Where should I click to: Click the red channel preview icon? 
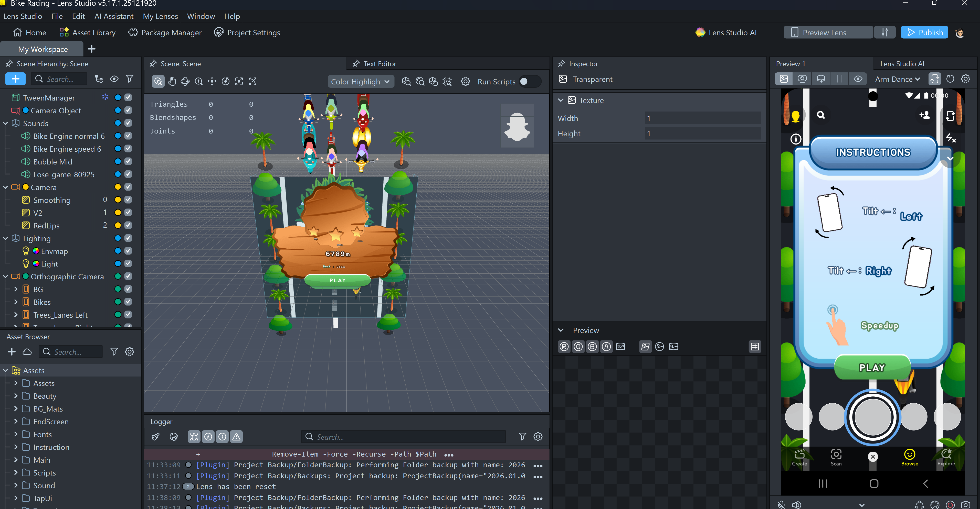coord(564,347)
